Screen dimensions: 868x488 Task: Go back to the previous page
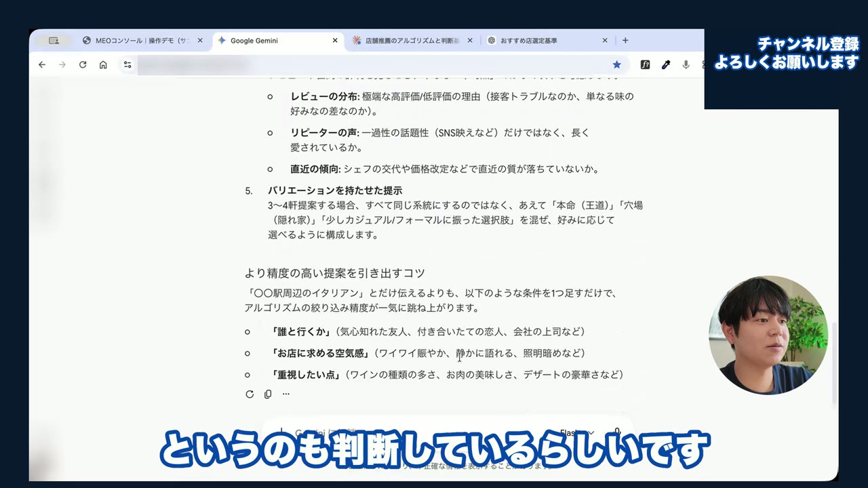[42, 64]
